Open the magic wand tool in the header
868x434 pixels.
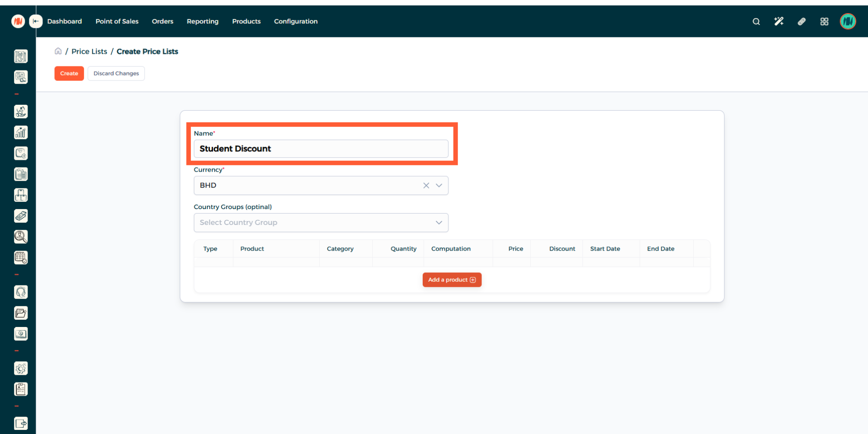(778, 21)
